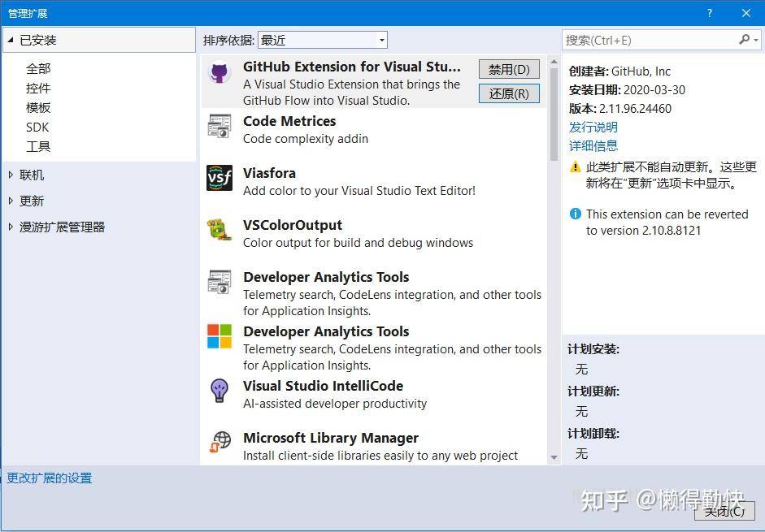The width and height of the screenshot is (765, 532).
Task: Click the 禁用(D) button
Action: (x=509, y=69)
